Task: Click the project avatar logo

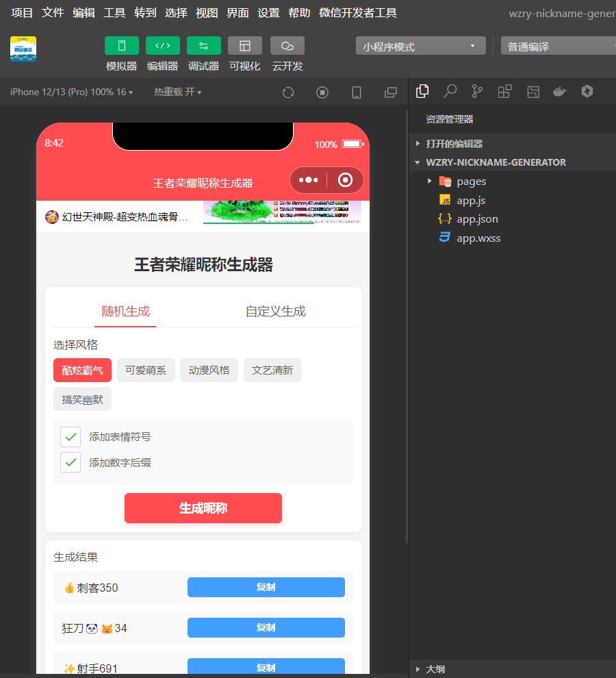Action: 23,49
